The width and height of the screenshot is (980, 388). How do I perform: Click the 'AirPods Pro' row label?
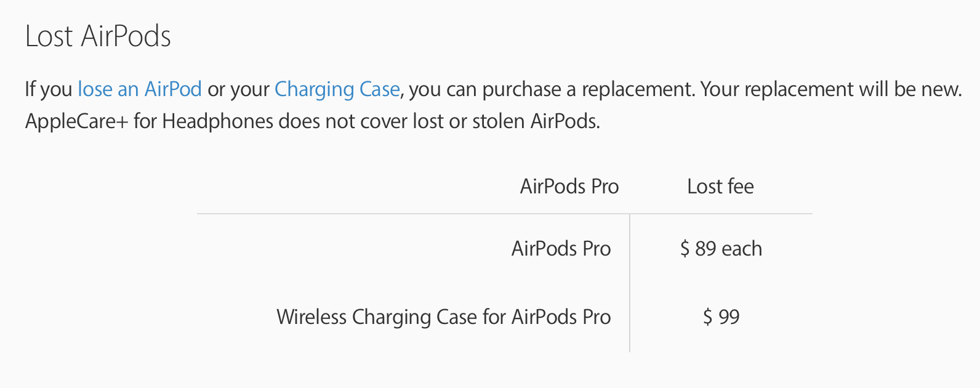(561, 249)
